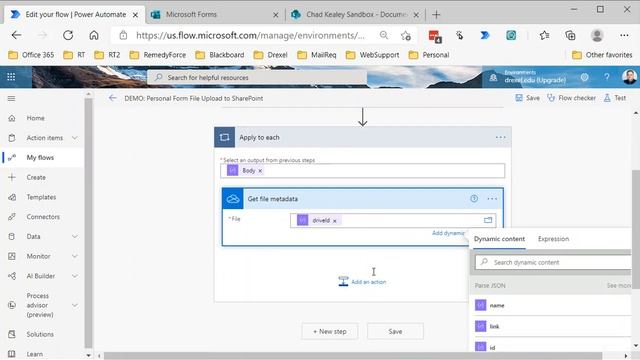Click Save in the top command bar
640x360 pixels.
point(527,98)
